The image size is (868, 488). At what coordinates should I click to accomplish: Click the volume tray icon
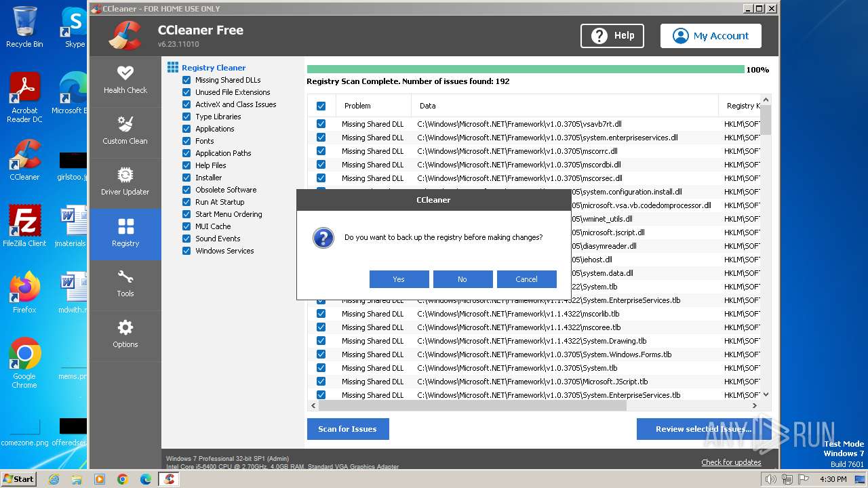click(770, 479)
